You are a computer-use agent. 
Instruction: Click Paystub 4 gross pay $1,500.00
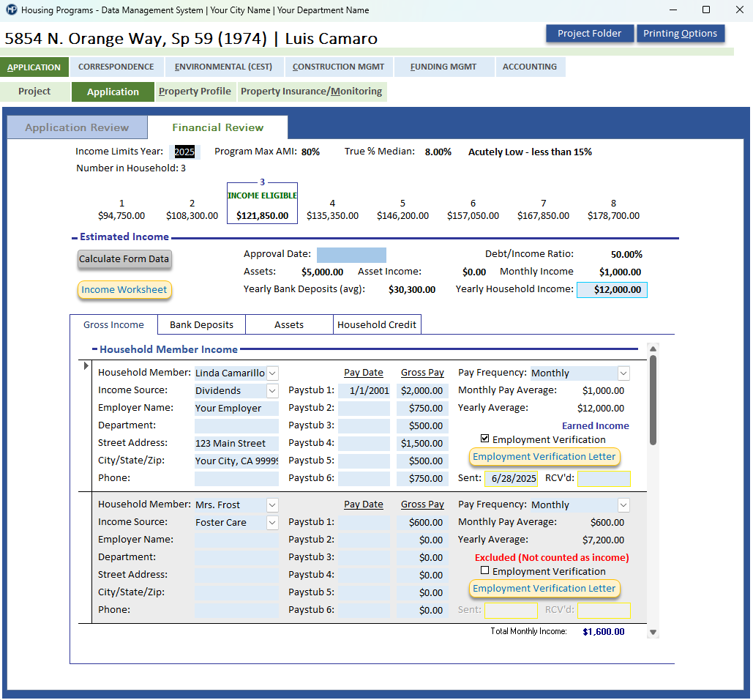click(x=423, y=444)
